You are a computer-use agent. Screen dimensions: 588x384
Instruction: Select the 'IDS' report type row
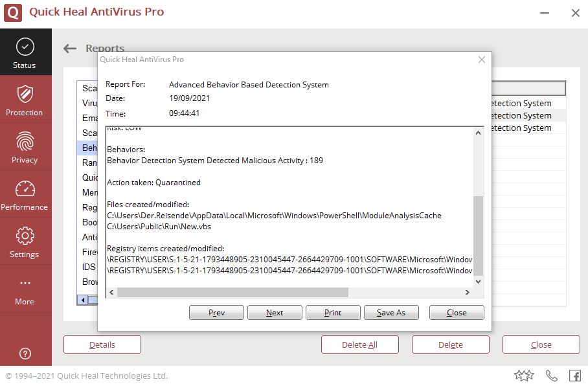point(88,267)
